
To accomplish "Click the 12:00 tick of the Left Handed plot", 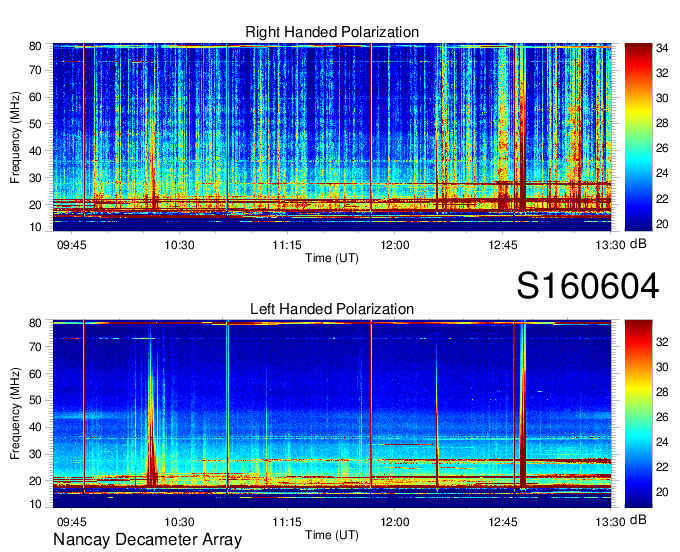I will [x=395, y=522].
